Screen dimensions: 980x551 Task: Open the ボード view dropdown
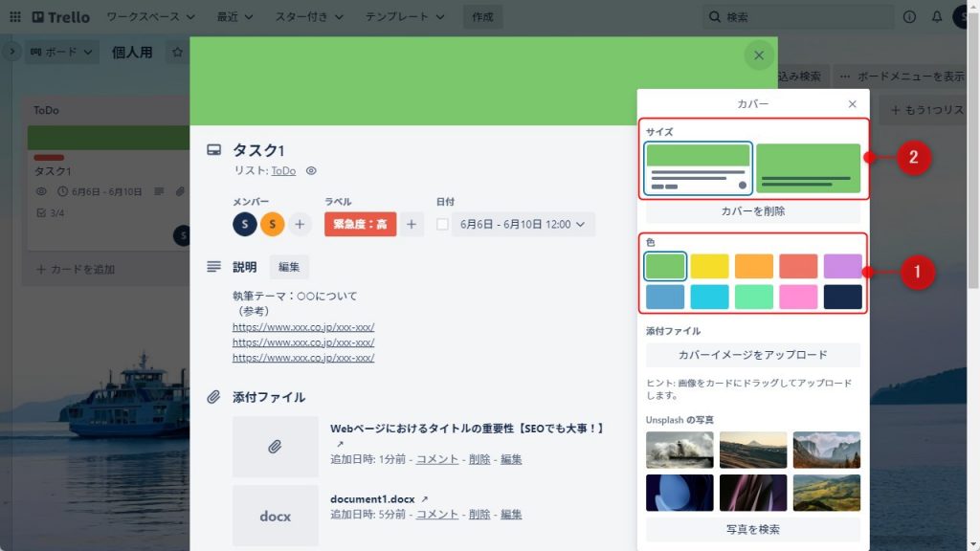[61, 52]
